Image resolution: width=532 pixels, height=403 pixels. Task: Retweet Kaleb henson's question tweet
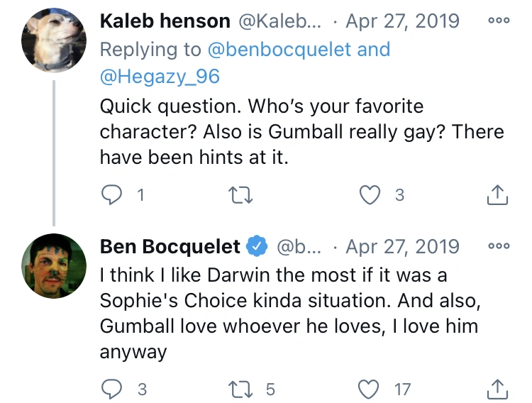click(x=243, y=194)
